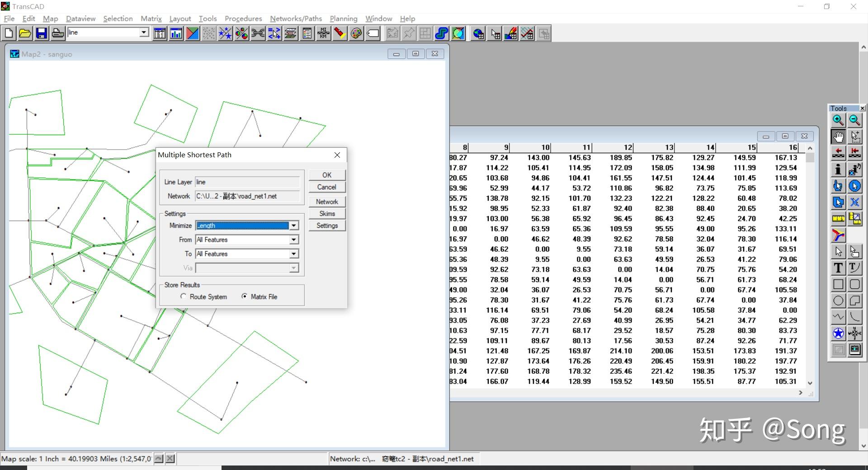The width and height of the screenshot is (868, 470).
Task: Click the Print toolbar icon
Action: click(57, 33)
